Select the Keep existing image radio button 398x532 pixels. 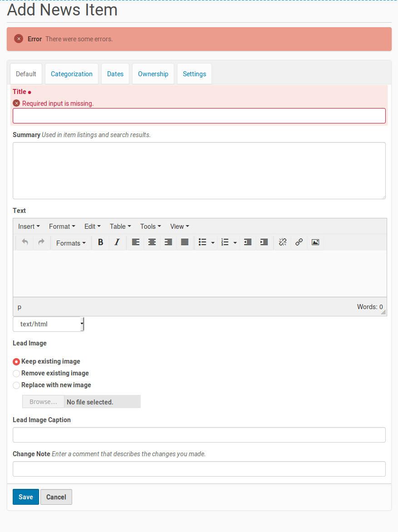click(x=16, y=361)
